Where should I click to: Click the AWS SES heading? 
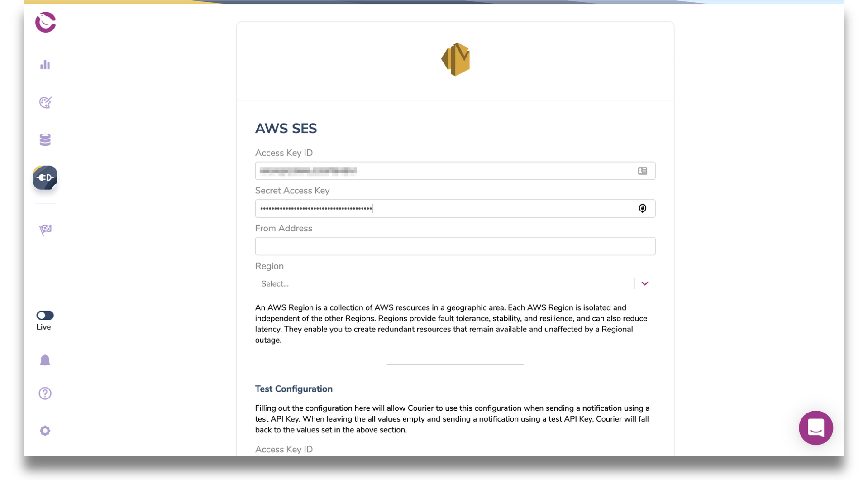(x=286, y=129)
